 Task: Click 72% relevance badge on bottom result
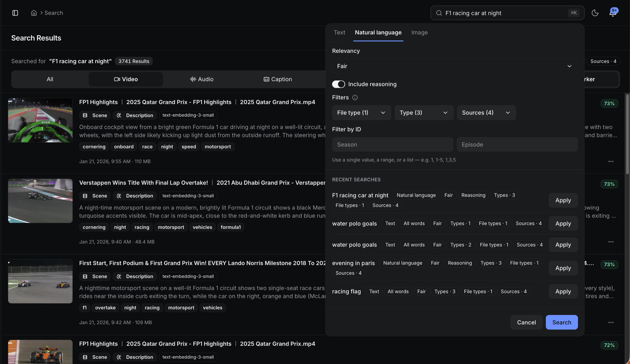click(x=609, y=345)
